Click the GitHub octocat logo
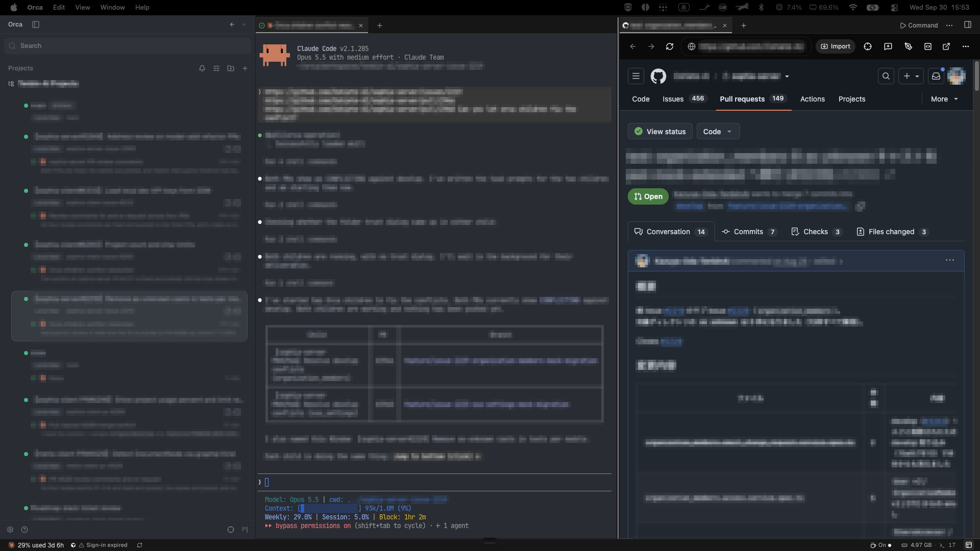Image resolution: width=980 pixels, height=551 pixels. 658,76
